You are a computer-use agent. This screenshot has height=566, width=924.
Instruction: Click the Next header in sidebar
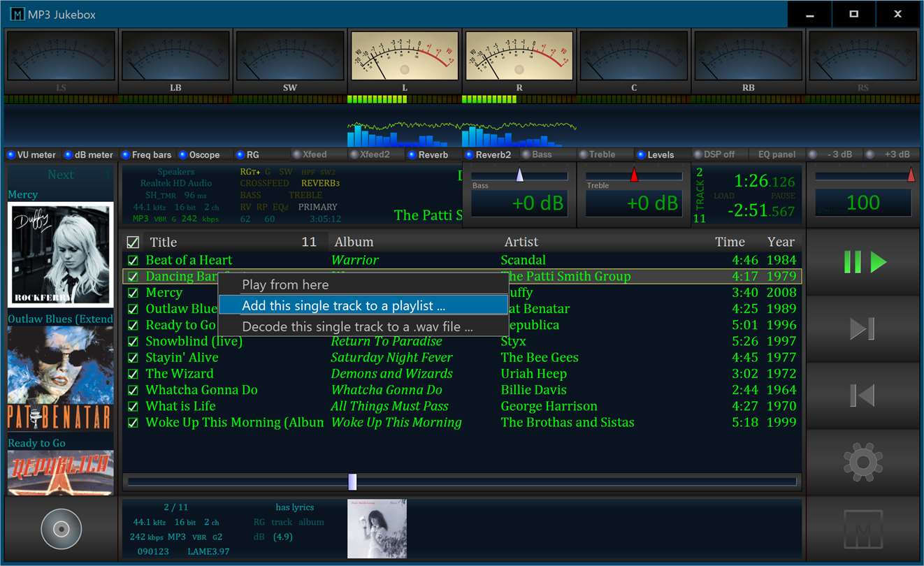point(60,175)
